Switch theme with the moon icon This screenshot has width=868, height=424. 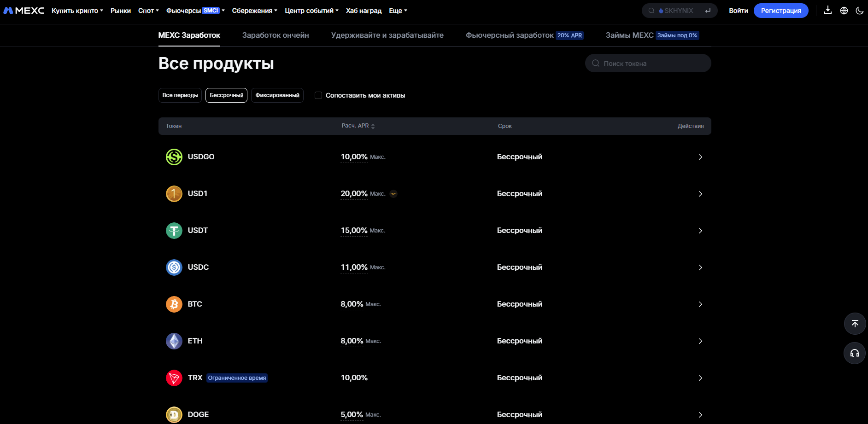(x=860, y=11)
